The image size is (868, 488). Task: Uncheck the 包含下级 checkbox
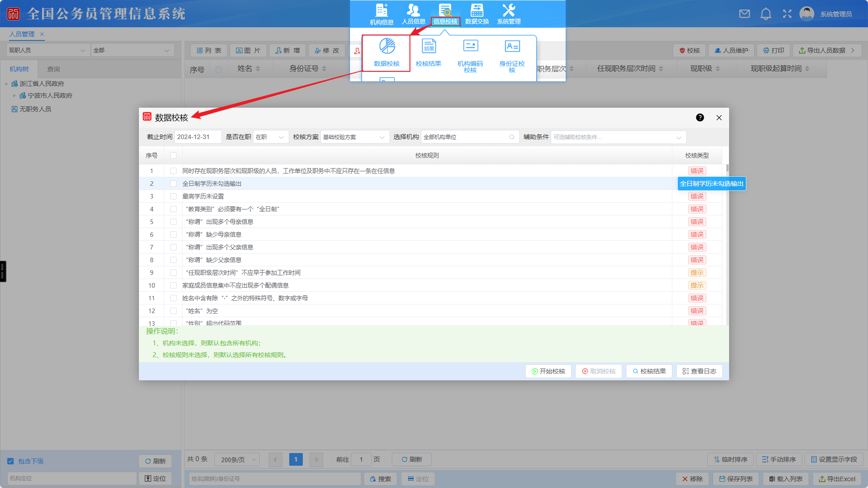pyautogui.click(x=10, y=461)
